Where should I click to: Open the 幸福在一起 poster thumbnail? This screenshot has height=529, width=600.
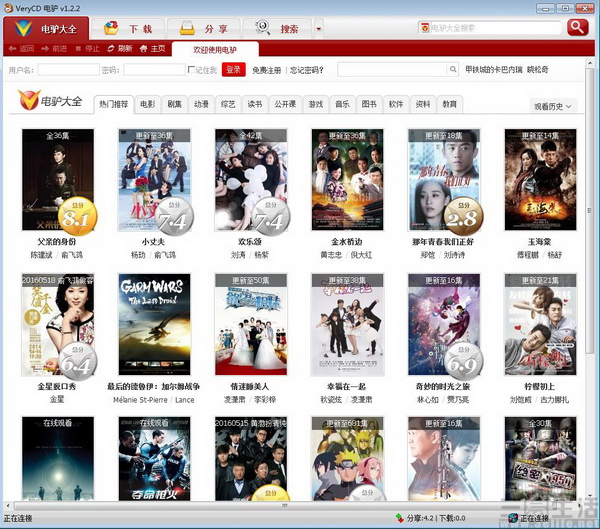pos(347,324)
